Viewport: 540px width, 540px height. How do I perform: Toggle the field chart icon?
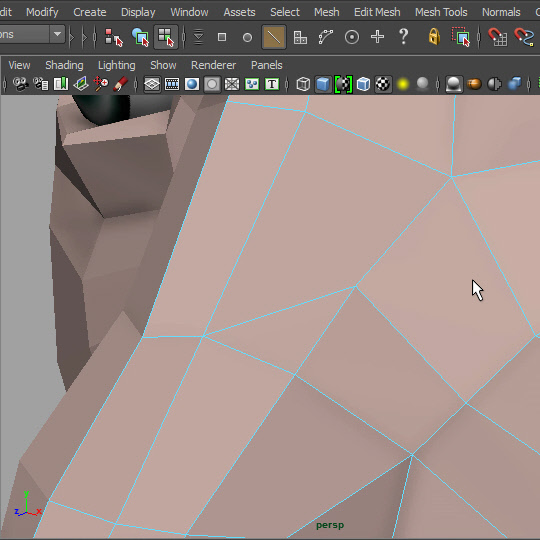232,84
